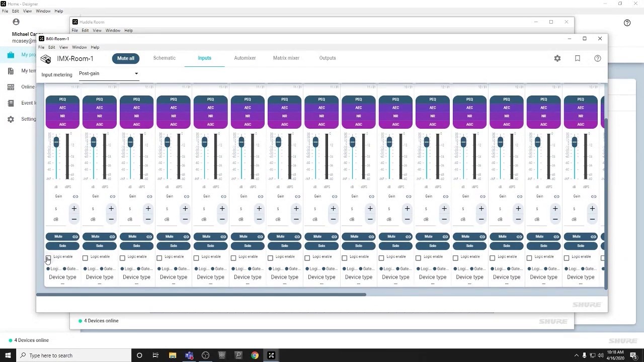Switch to the Matrix mixer tab
The image size is (644, 362).
(x=286, y=58)
